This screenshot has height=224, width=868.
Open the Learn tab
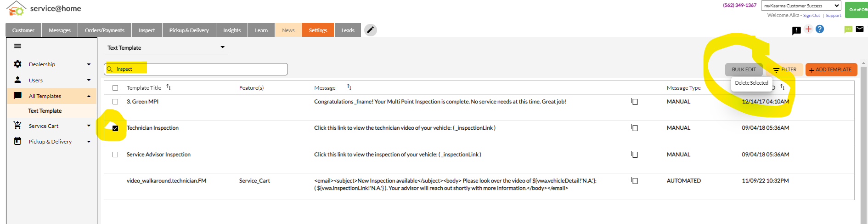pos(261,30)
